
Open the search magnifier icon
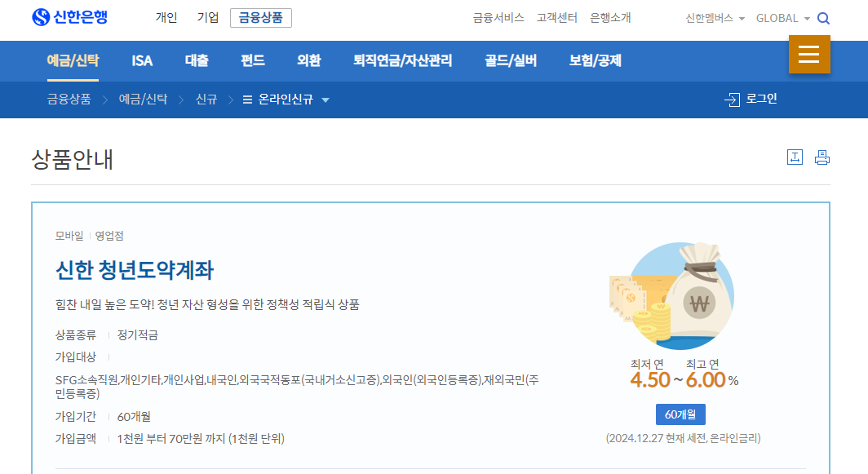pos(823,18)
